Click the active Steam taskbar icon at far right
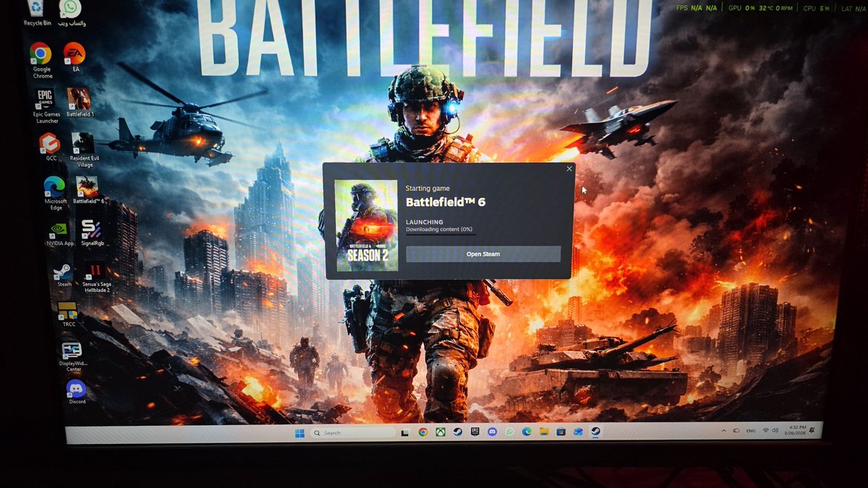The image size is (868, 488). 595,432
